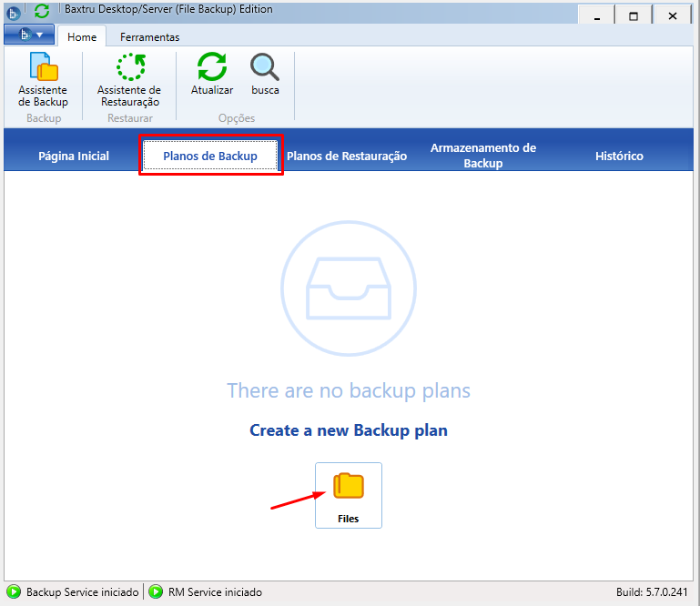
Task: Close the Baxtru window
Action: pos(673,16)
